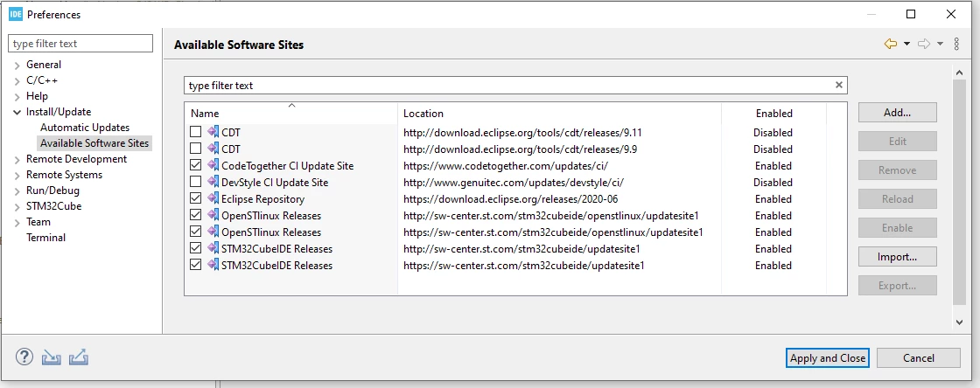Click the vertical scrollbar up arrow
The height and width of the screenshot is (388, 980).
pyautogui.click(x=959, y=73)
